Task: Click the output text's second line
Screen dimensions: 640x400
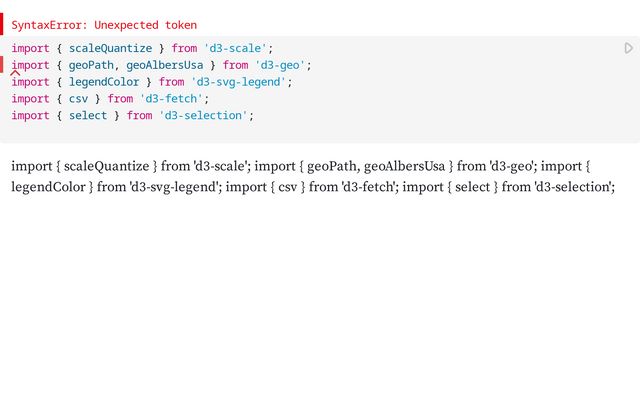Action: pos(300,187)
